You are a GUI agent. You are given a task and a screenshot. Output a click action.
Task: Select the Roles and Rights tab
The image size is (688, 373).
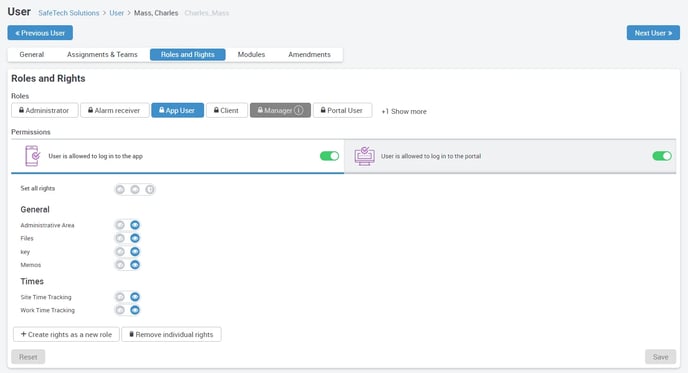(187, 54)
